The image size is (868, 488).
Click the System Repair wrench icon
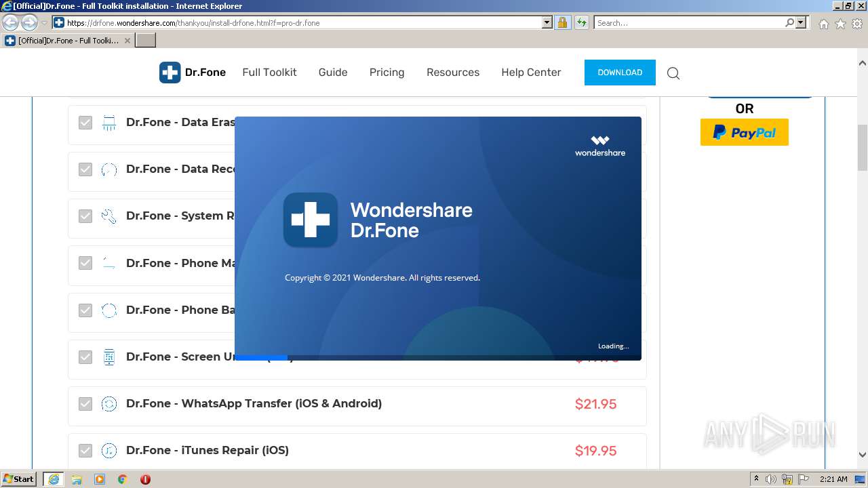pos(109,216)
